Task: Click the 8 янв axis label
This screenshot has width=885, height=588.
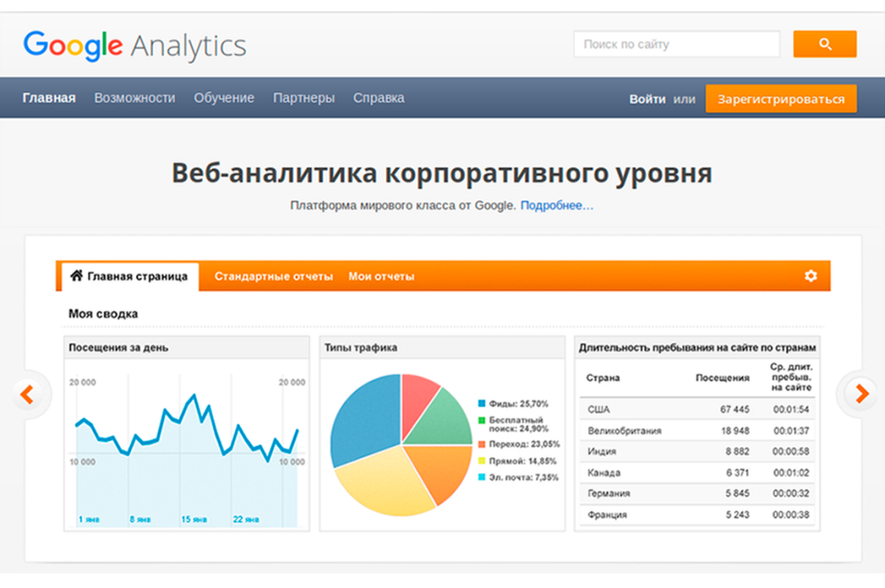Action: pos(140,519)
